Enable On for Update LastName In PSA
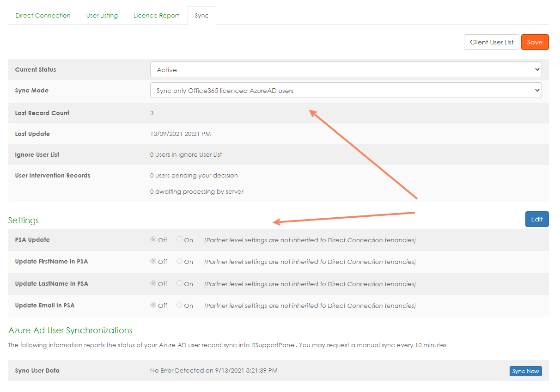 (x=180, y=283)
